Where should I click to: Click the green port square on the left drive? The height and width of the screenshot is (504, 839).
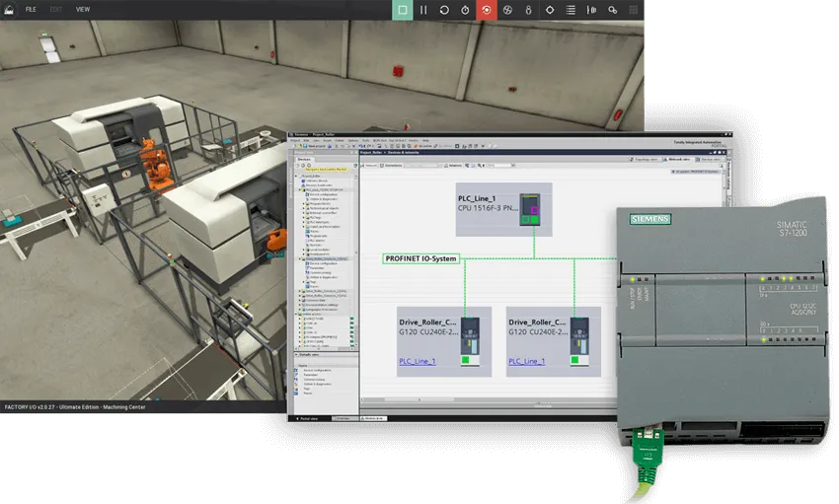coord(466,360)
